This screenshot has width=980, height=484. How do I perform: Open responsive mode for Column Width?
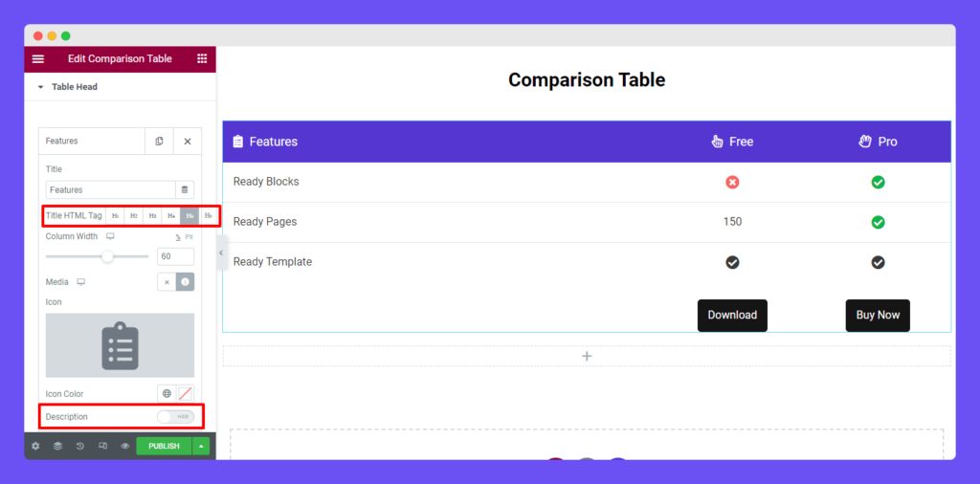[x=111, y=236]
